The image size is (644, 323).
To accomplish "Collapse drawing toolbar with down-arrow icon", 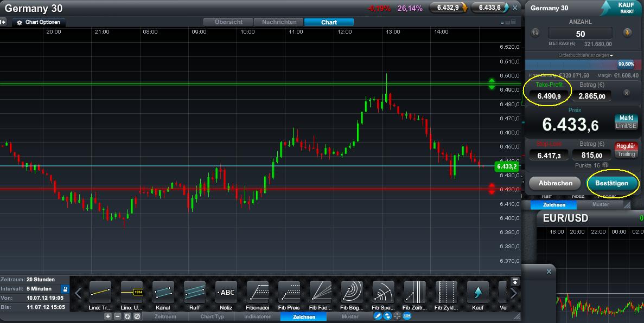I will click(x=515, y=282).
